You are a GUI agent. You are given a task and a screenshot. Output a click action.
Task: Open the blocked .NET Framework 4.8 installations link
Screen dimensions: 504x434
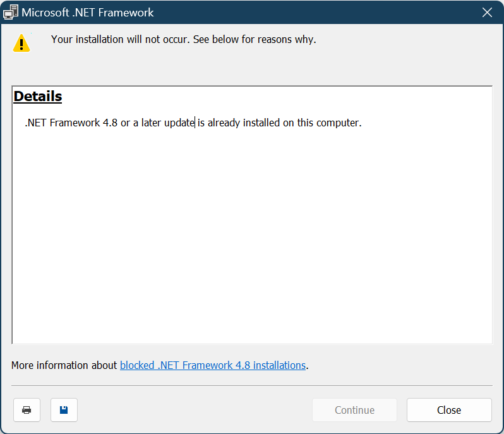[x=213, y=365]
